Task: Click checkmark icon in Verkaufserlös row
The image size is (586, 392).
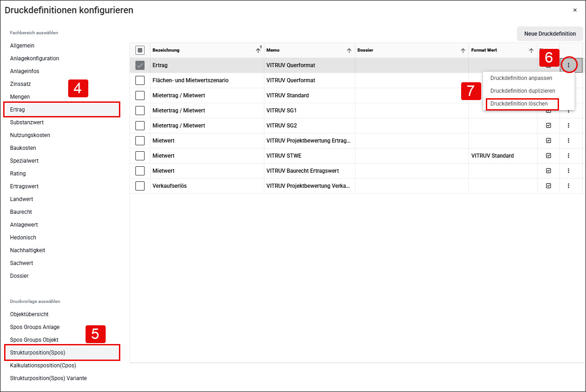Action: click(548, 186)
